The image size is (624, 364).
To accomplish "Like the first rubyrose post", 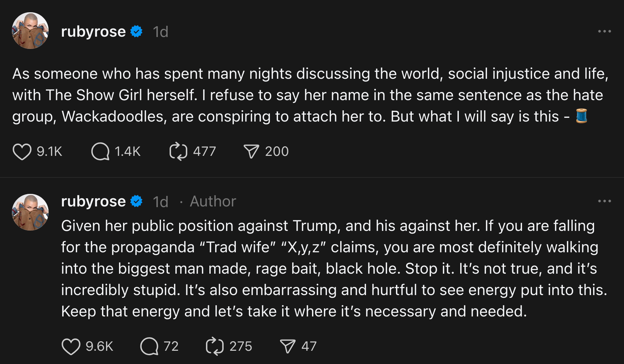I will tap(22, 151).
